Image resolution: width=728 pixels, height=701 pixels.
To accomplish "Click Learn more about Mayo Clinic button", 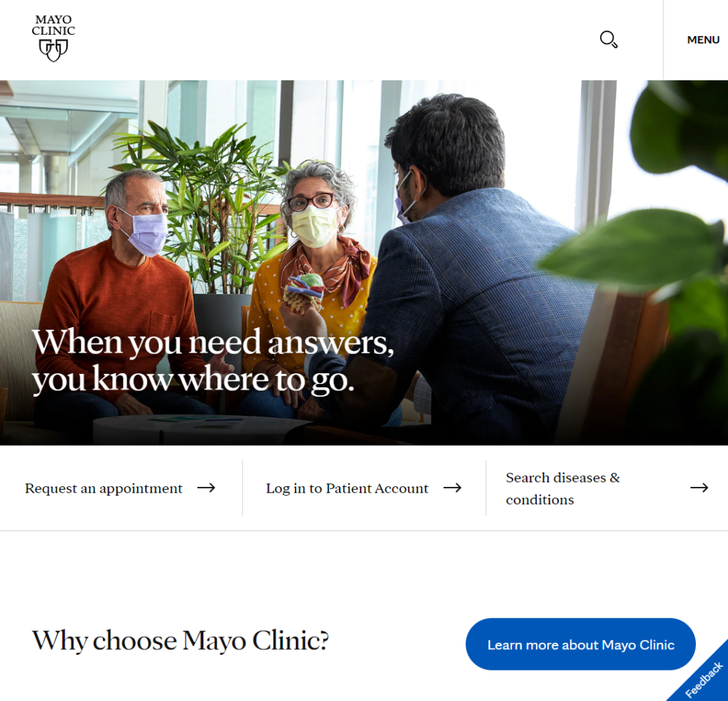I will pos(580,644).
